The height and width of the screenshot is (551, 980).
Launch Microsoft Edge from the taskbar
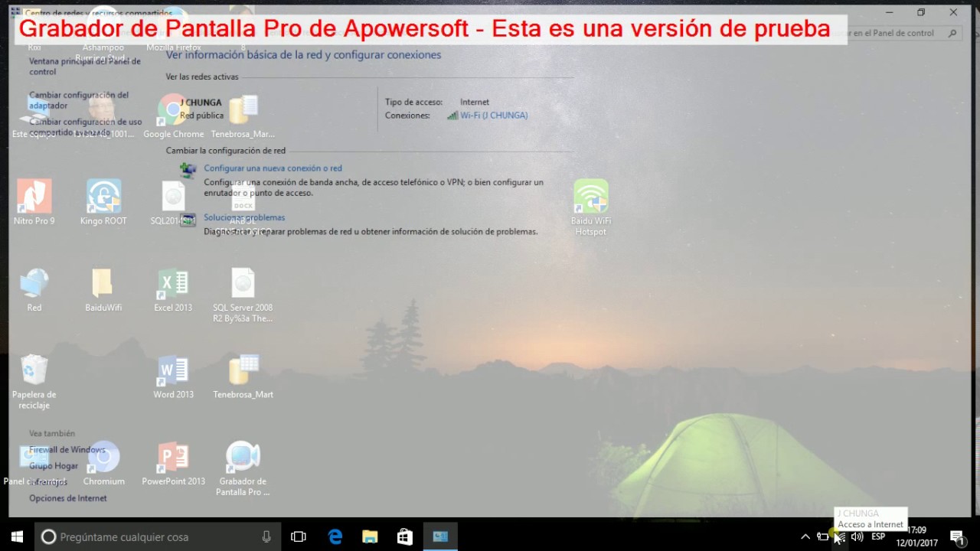(x=335, y=537)
